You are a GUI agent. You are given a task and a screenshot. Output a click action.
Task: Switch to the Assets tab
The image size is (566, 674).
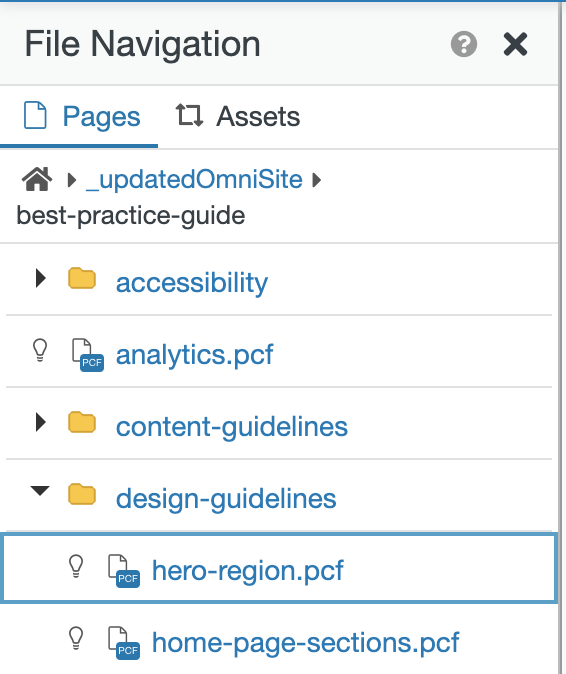238,116
